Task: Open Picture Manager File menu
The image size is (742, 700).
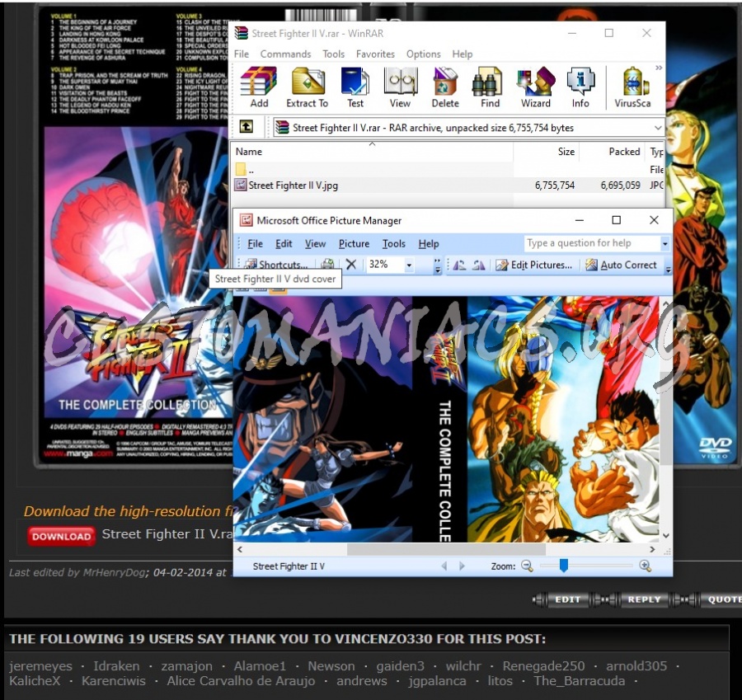Action: coord(255,244)
